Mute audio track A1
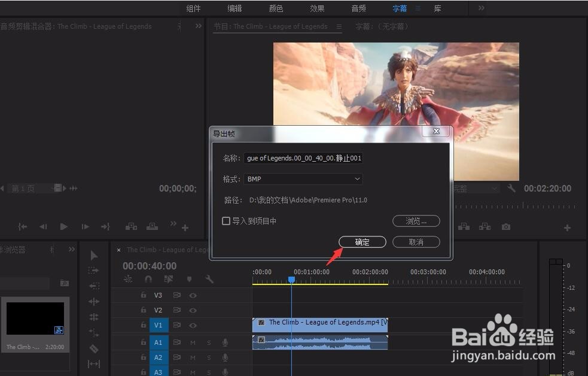The height and width of the screenshot is (376, 588). 193,342
